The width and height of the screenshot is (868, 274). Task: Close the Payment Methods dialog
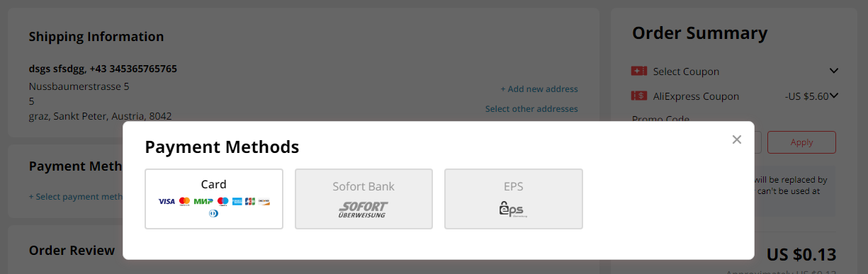[x=737, y=139]
